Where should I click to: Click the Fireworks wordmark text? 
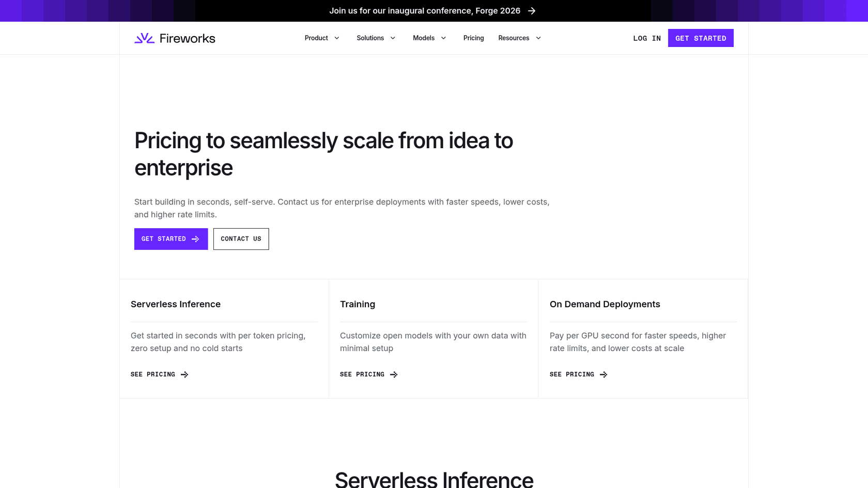pos(188,38)
